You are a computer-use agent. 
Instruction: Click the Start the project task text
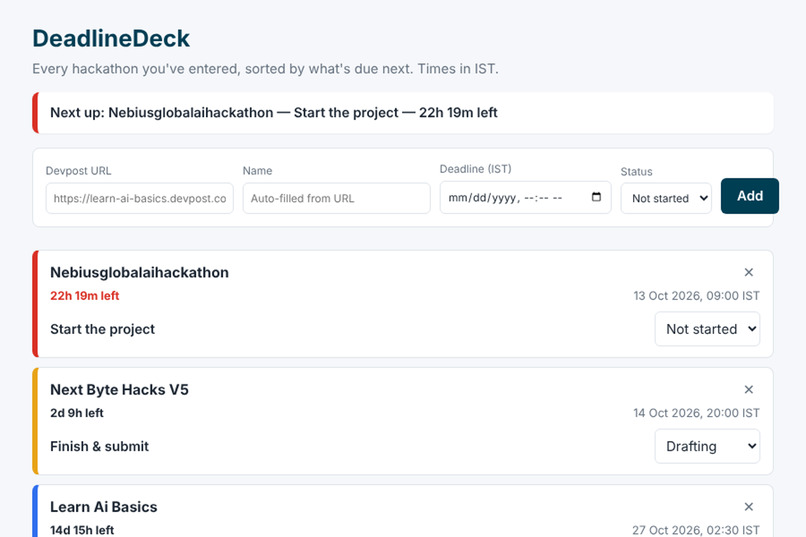point(102,329)
